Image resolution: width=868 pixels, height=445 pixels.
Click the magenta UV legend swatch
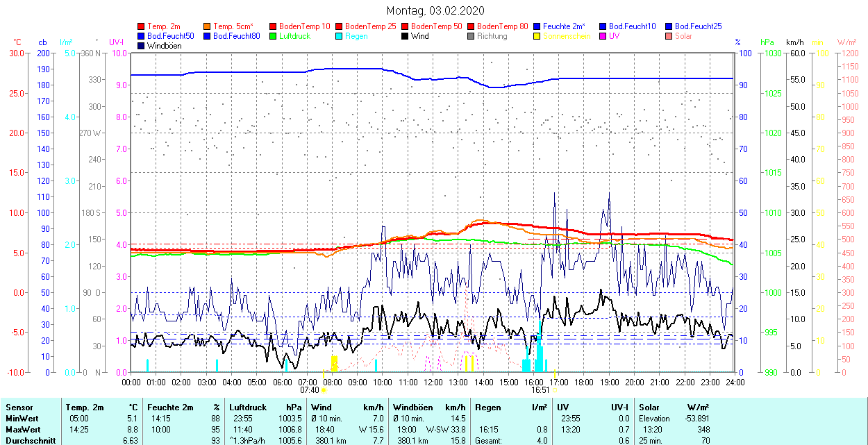(603, 36)
